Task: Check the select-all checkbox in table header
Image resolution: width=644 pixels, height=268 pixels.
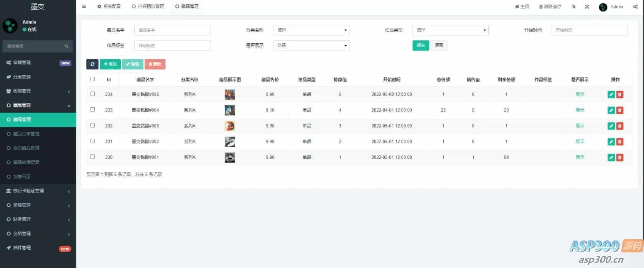Action: (x=92, y=79)
